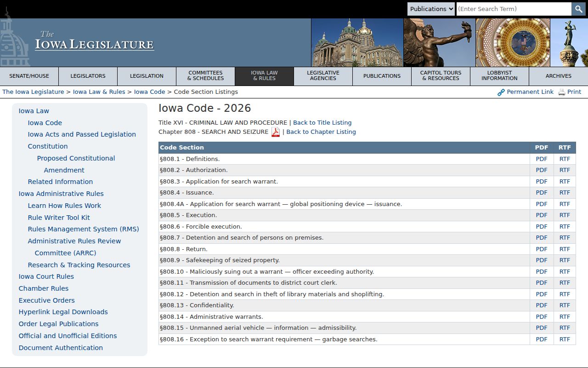
Task: Open RTF for §808.16 garbage searches
Action: (565, 339)
